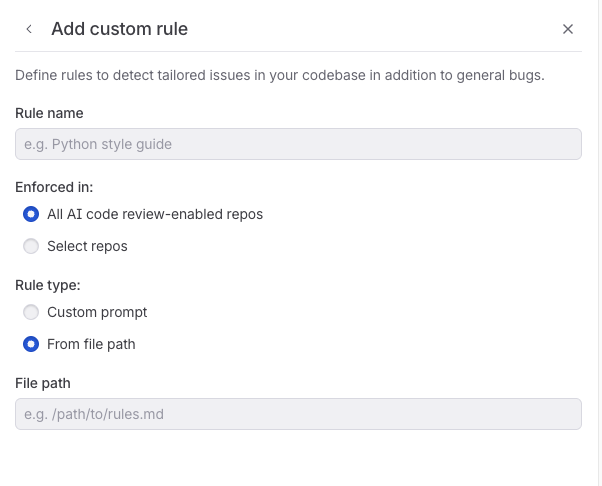This screenshot has height=486, width=602.
Task: Close the Add custom rule panel
Action: [x=568, y=29]
